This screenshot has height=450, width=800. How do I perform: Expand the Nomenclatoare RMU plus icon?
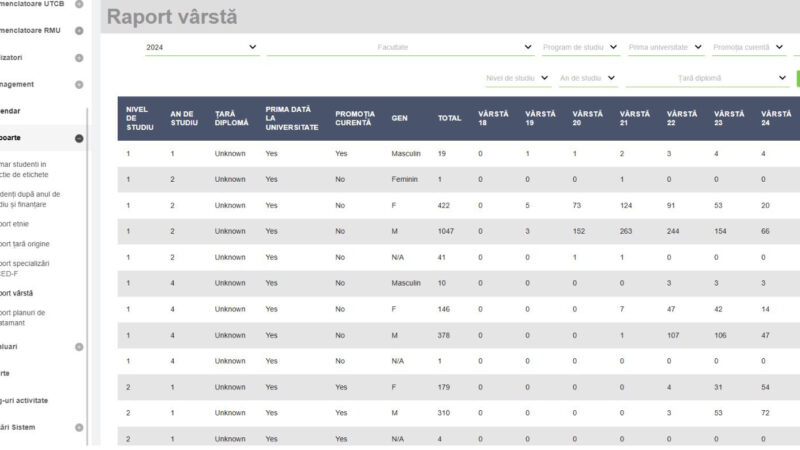[x=79, y=30]
